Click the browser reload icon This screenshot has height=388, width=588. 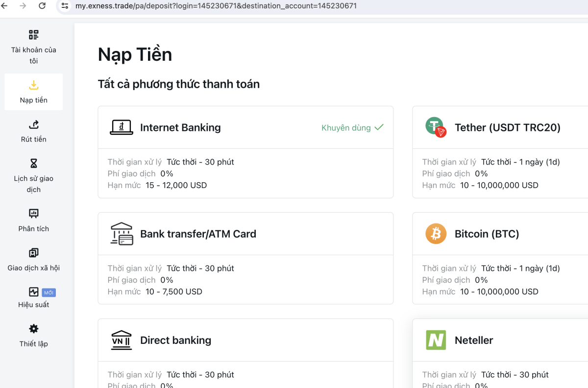click(42, 6)
